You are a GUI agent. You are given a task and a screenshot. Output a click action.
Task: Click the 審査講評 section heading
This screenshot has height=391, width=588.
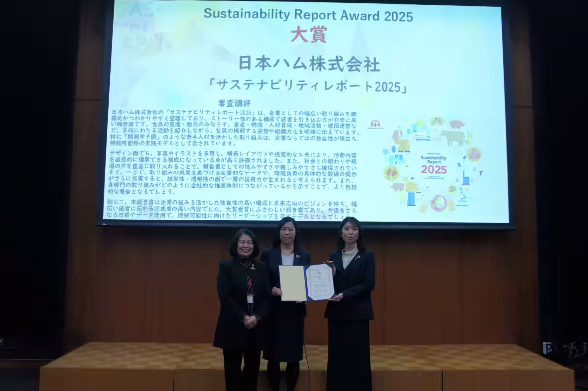click(x=234, y=103)
